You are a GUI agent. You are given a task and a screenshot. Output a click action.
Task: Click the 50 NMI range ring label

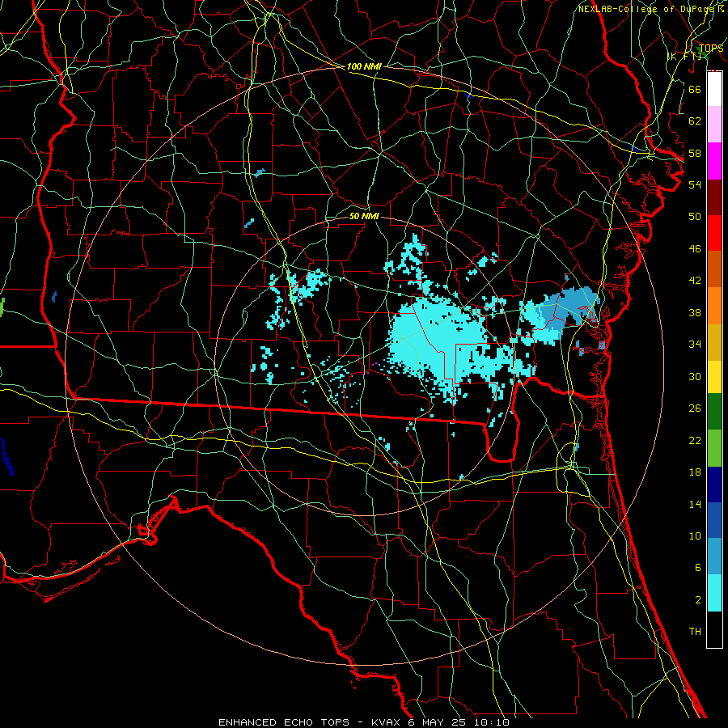pos(364,216)
